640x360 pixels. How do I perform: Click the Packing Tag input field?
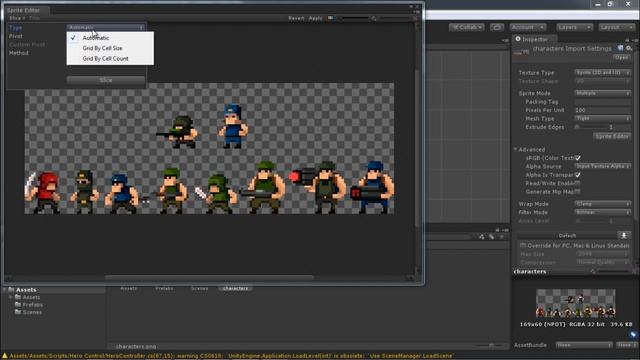pos(602,102)
